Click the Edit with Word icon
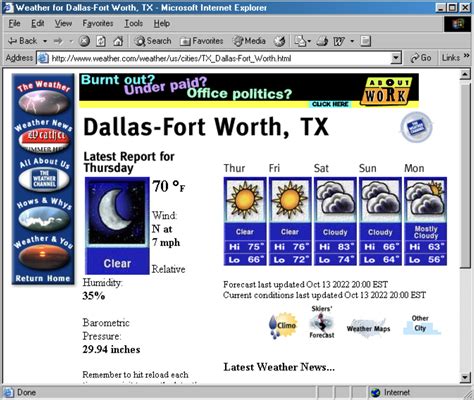The image size is (474, 400). point(339,41)
